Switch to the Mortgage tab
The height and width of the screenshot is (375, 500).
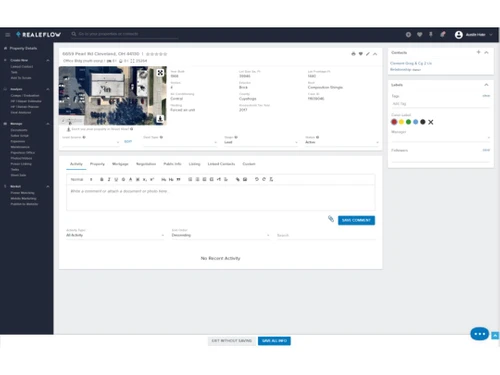(x=120, y=164)
